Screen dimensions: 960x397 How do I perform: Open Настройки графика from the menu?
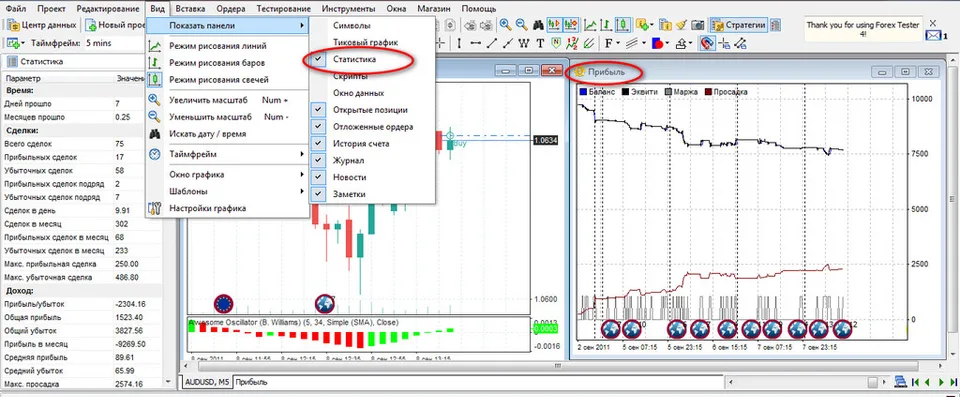click(227, 208)
